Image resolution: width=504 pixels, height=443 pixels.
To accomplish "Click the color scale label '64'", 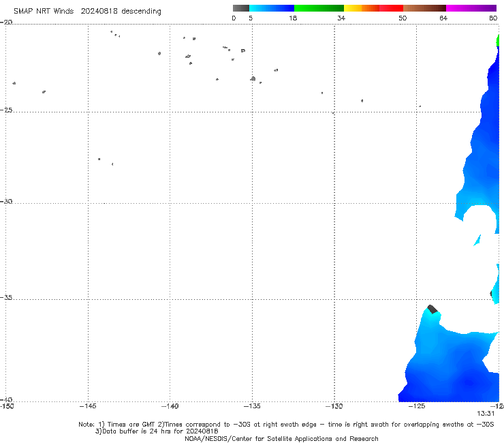I will pyautogui.click(x=443, y=18).
